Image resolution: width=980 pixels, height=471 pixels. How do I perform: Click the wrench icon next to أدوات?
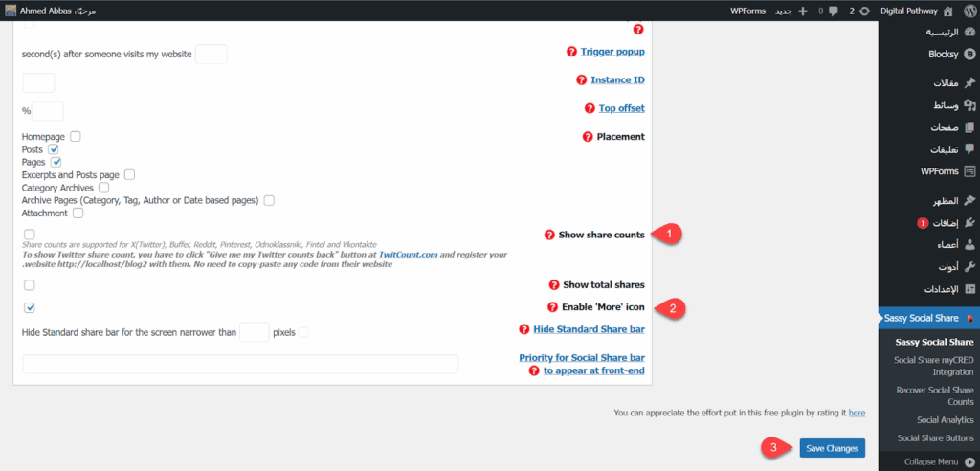click(969, 266)
